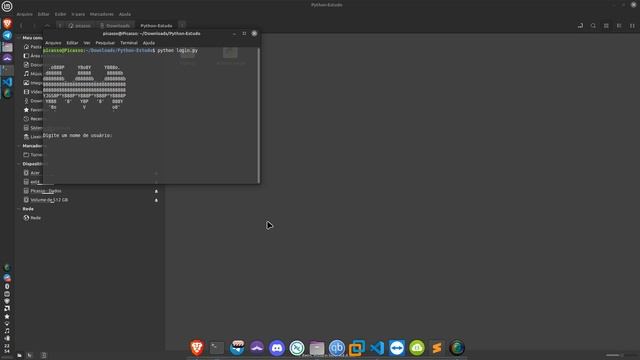This screenshot has width=640, height=360.
Task: Launch the VMware icon in the dock
Action: click(x=357, y=348)
